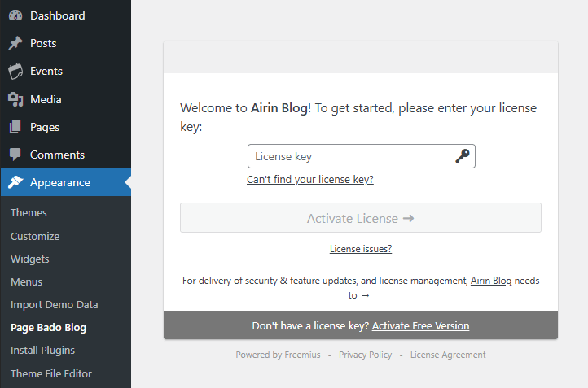
Task: Follow the 'Can't find your license key?' link
Action: (309, 180)
